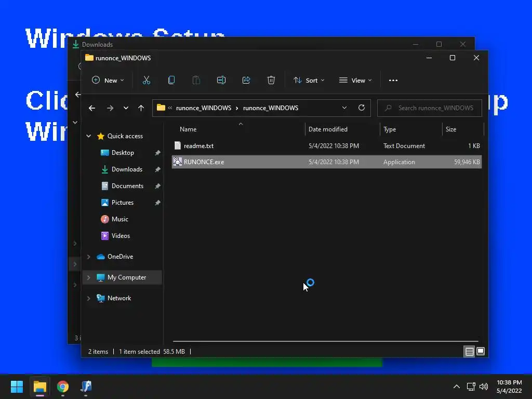Open Downloads in Quick access
This screenshot has height=399, width=532.
[127, 169]
